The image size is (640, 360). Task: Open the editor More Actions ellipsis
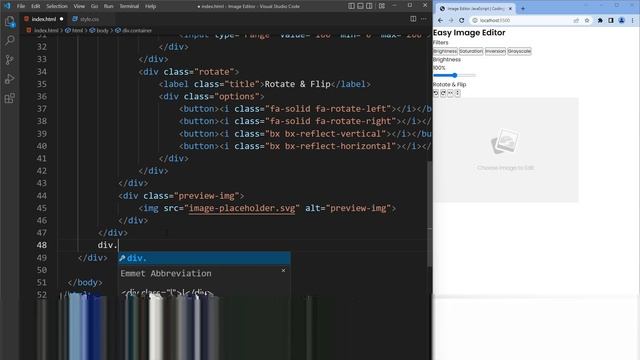tap(424, 19)
